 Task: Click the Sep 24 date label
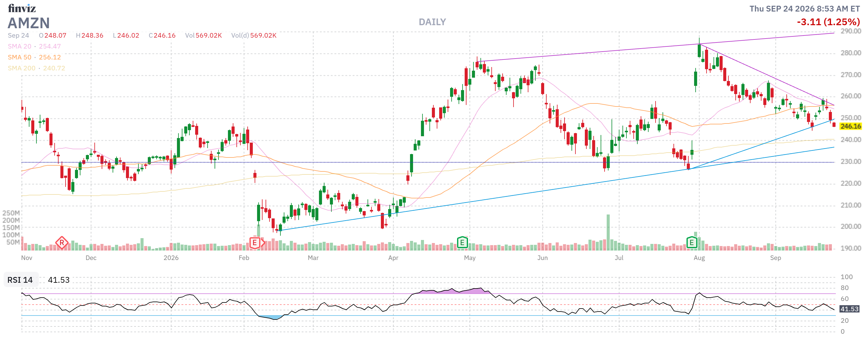click(x=18, y=35)
